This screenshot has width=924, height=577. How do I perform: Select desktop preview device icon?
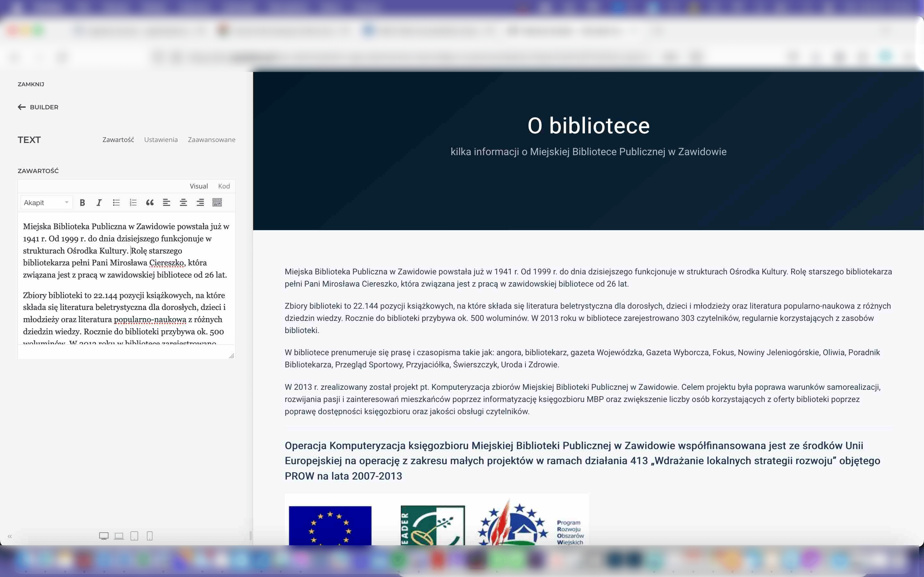coord(104,536)
